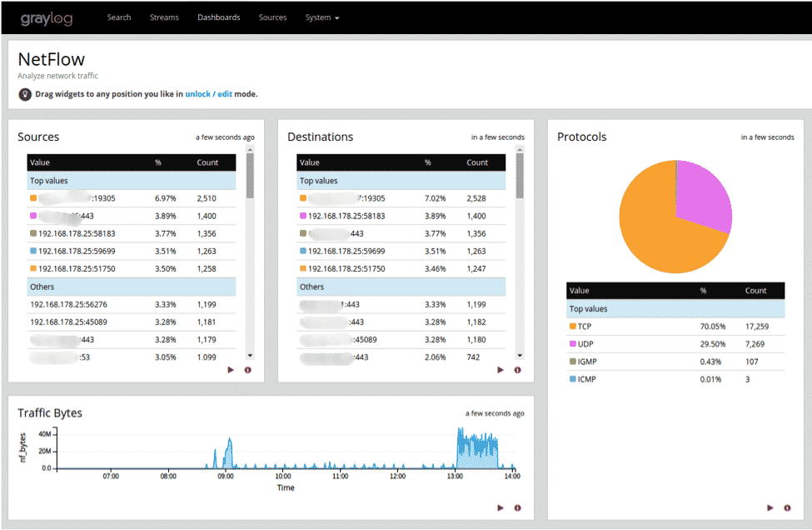Screen dimensions: 812x530
Task: Open the Search page in navbar
Action: pyautogui.click(x=119, y=17)
